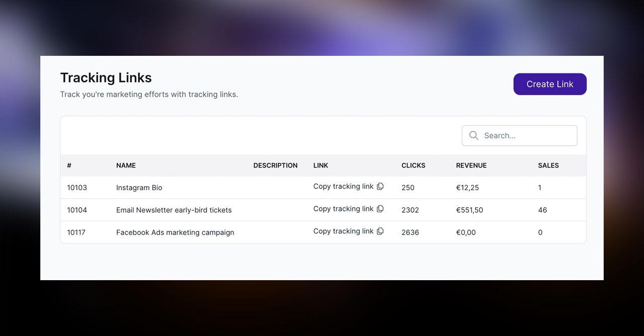Copy tracking link for Instagram Bio

click(x=349, y=186)
